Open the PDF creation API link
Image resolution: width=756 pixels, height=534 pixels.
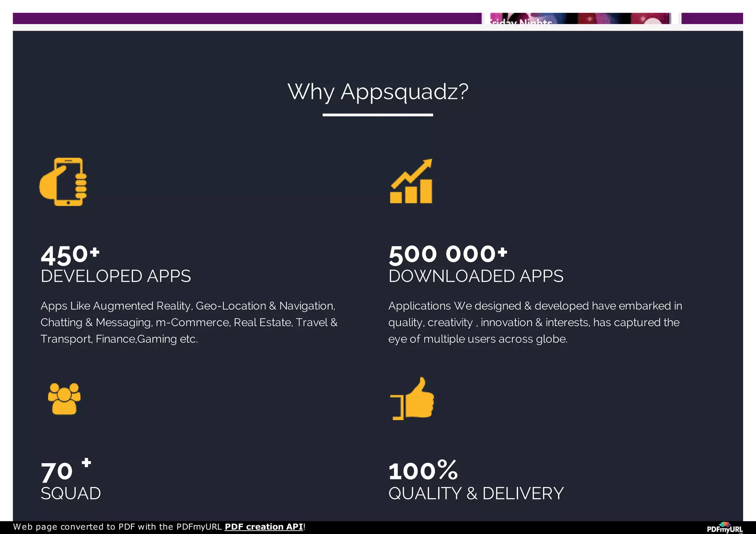pyautogui.click(x=264, y=527)
